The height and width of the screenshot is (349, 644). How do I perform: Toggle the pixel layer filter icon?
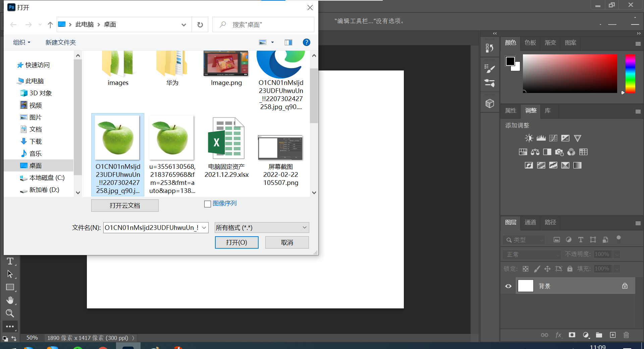pyautogui.click(x=557, y=240)
